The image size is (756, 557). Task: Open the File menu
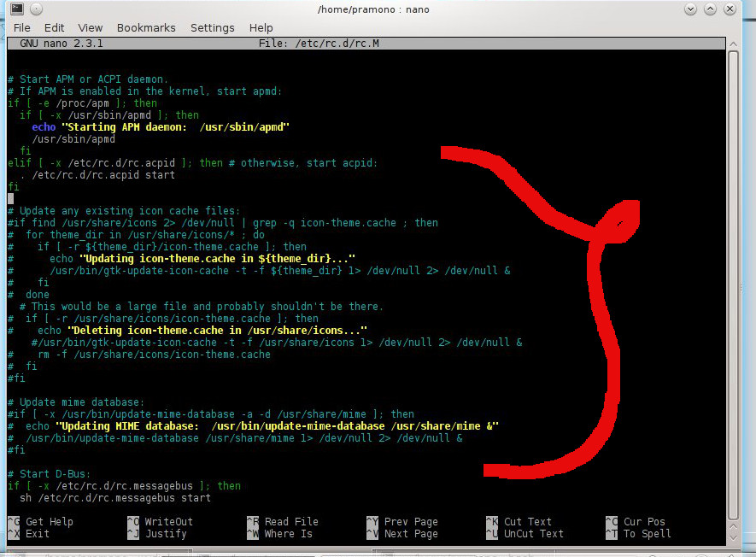coord(21,28)
